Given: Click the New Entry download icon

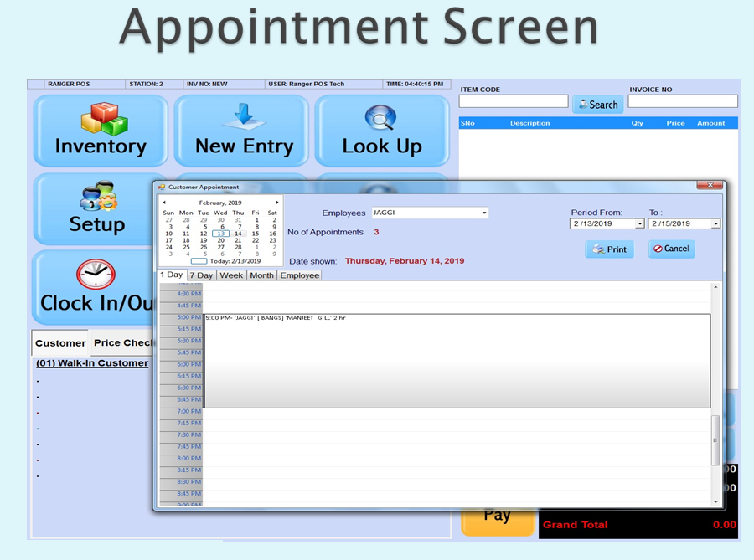Looking at the screenshot, I should [x=244, y=117].
